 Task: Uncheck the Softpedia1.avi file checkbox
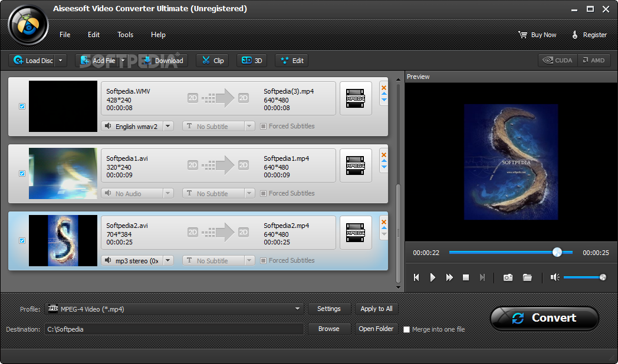click(22, 174)
